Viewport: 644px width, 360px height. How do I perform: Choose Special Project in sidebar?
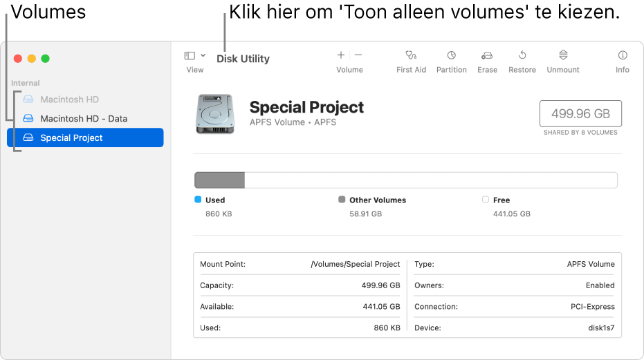coord(86,138)
